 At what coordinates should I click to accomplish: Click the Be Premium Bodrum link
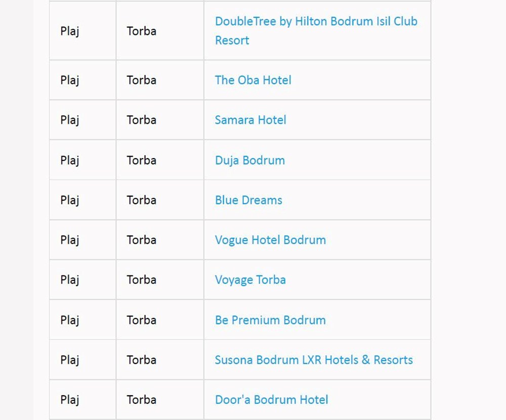coord(270,320)
